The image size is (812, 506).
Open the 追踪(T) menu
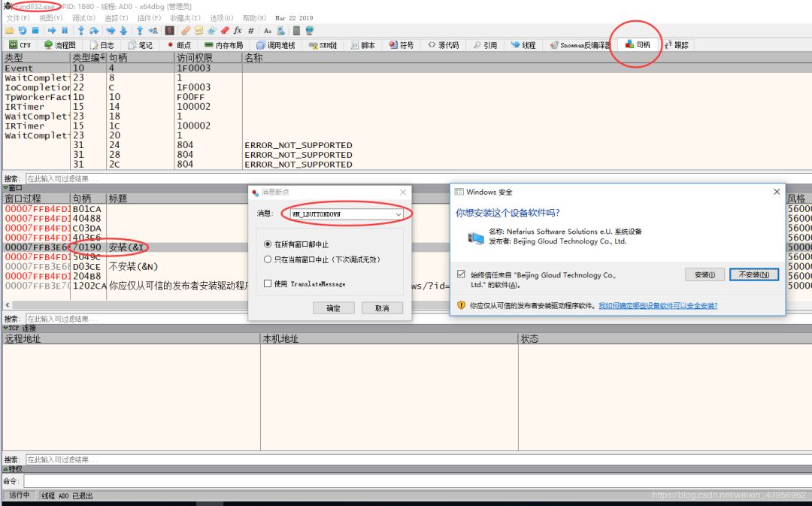(x=116, y=17)
